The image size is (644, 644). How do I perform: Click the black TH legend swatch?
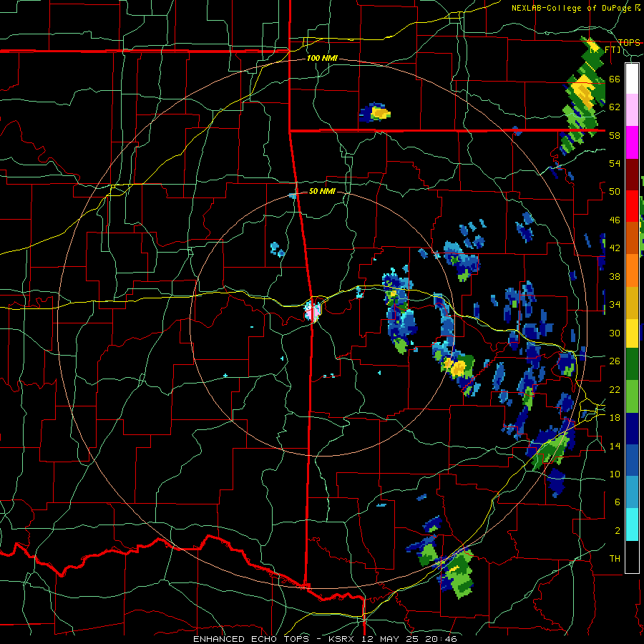[x=632, y=557]
